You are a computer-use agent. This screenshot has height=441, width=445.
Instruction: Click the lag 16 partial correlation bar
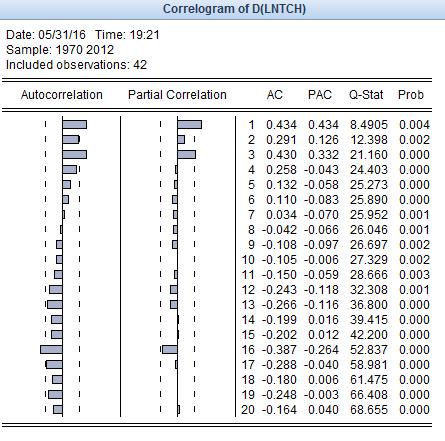(170, 349)
